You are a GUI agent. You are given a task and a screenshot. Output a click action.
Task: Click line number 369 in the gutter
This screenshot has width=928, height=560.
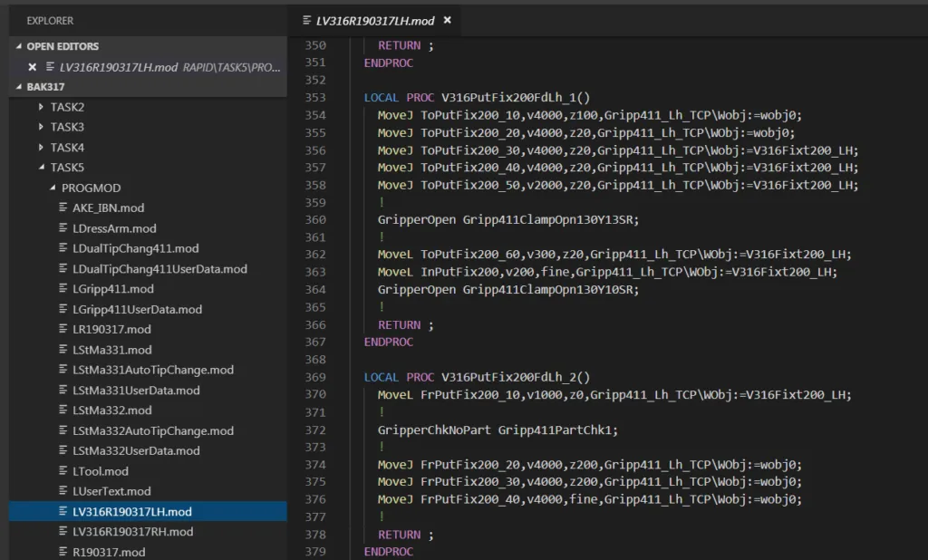point(315,377)
